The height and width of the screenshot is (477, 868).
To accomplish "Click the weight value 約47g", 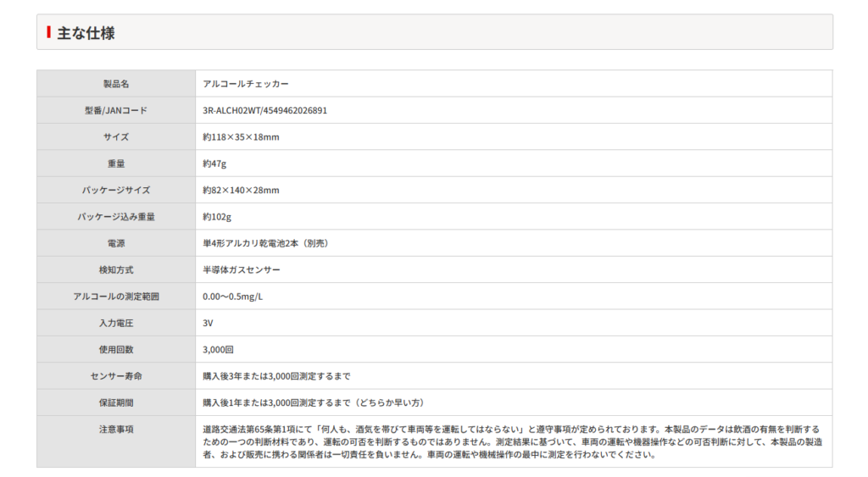I will point(214,164).
